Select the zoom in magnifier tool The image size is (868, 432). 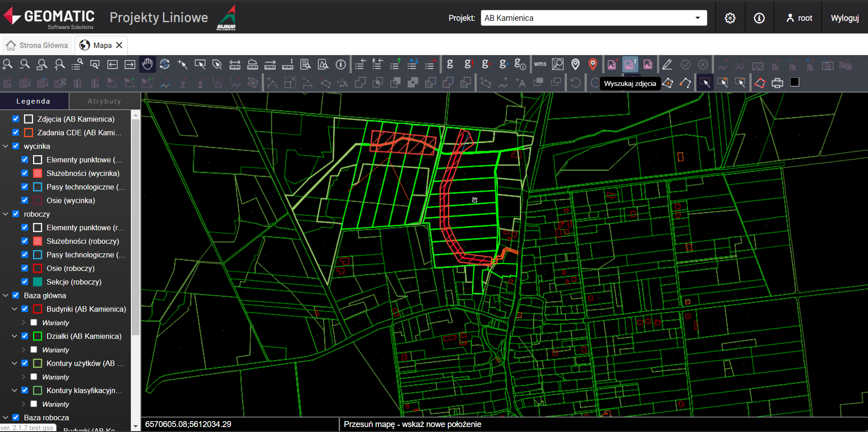pyautogui.click(x=7, y=65)
